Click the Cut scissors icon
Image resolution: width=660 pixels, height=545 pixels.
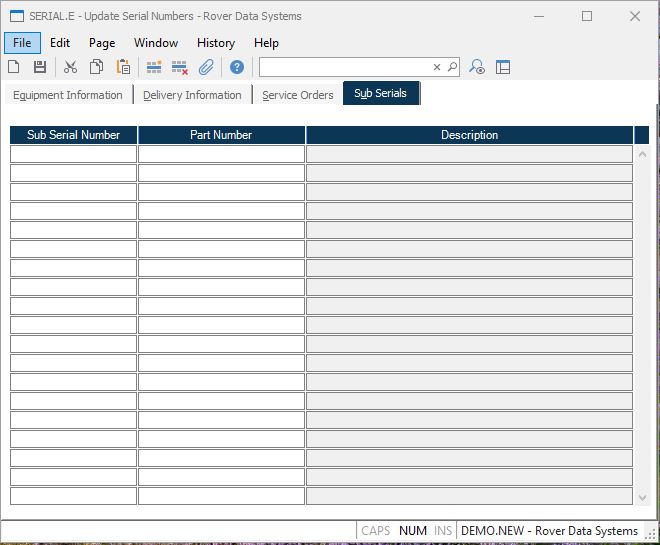(x=70, y=67)
